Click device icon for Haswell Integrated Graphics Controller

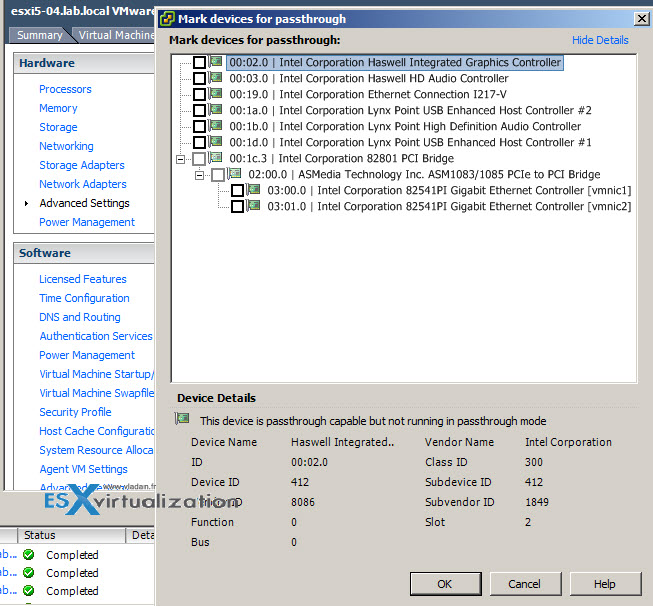point(216,62)
